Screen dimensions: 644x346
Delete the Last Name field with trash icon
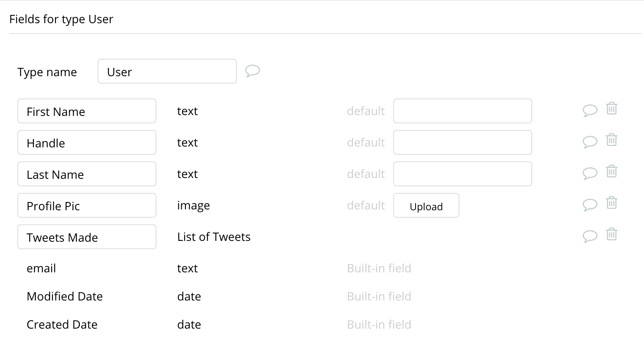tap(612, 171)
